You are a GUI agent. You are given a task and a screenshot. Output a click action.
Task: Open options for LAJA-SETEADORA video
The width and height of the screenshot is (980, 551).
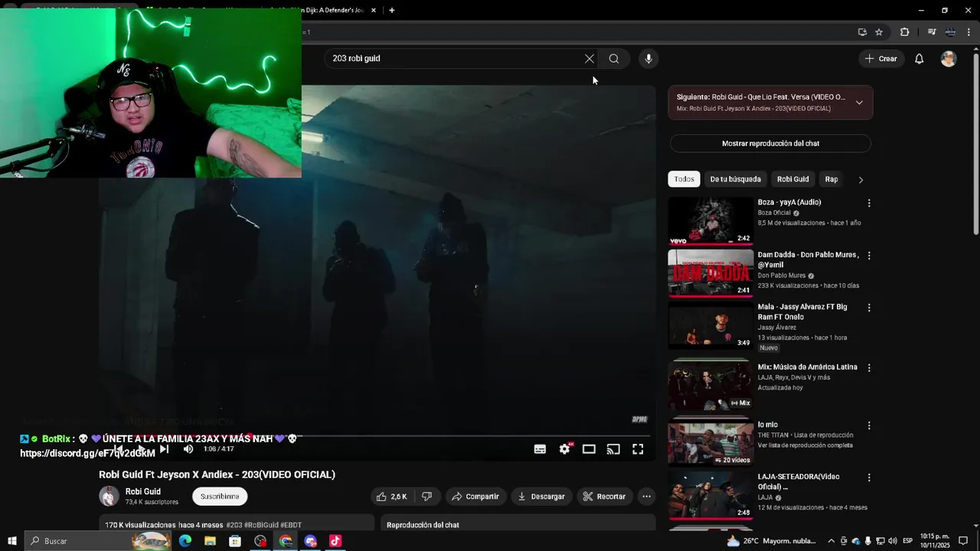tap(868, 478)
